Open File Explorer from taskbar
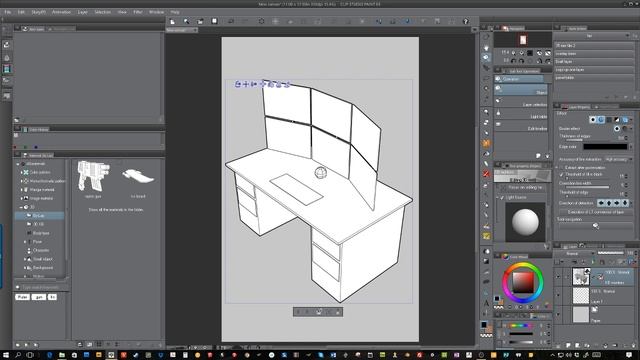This screenshot has width=640, height=360. pos(62,355)
